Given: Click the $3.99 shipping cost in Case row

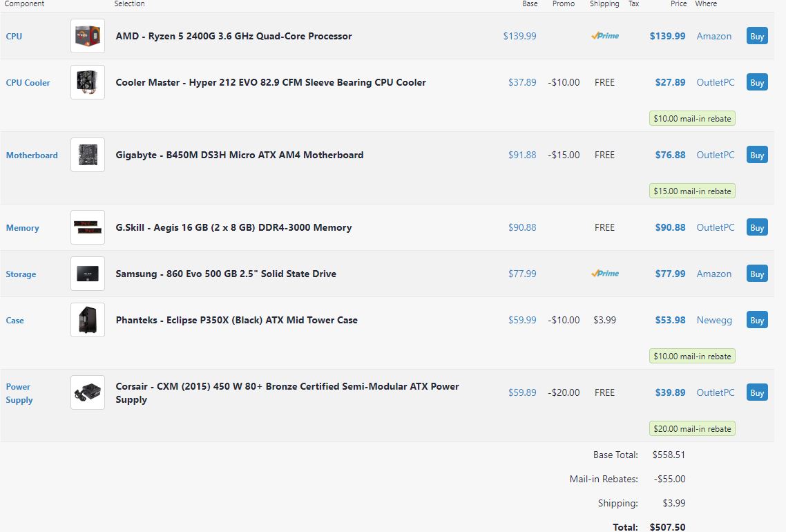Looking at the screenshot, I should 604,320.
